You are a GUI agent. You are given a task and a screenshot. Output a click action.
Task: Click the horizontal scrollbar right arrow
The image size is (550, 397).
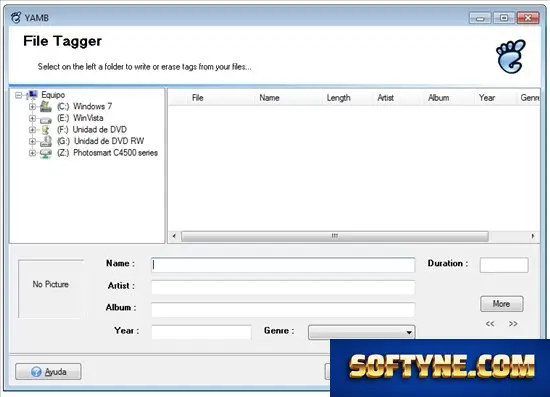tap(533, 236)
